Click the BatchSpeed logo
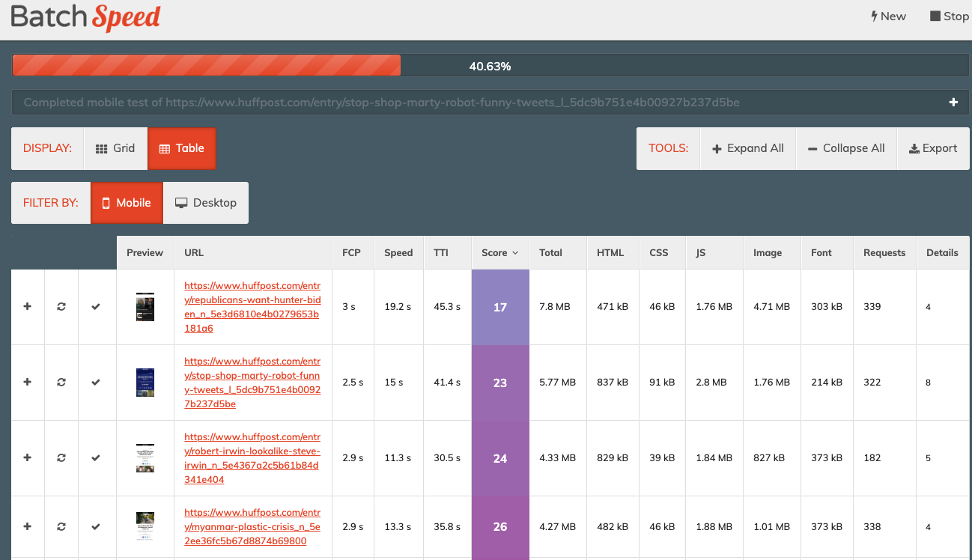The height and width of the screenshot is (560, 972). (85, 17)
